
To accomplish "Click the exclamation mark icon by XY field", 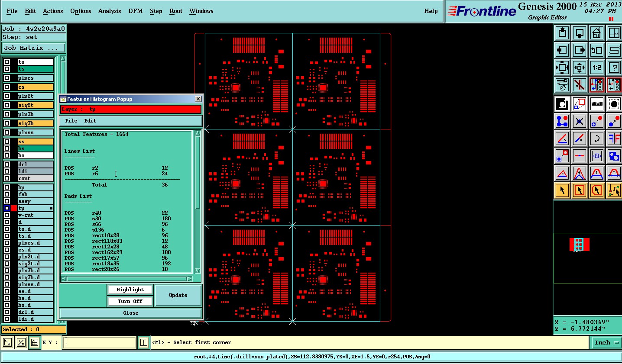I will tap(144, 342).
